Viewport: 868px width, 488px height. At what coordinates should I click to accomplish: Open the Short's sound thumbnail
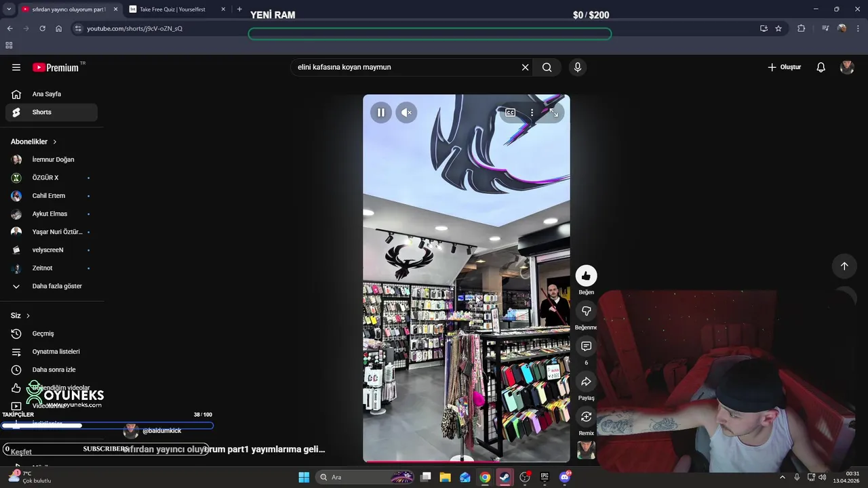[587, 450]
